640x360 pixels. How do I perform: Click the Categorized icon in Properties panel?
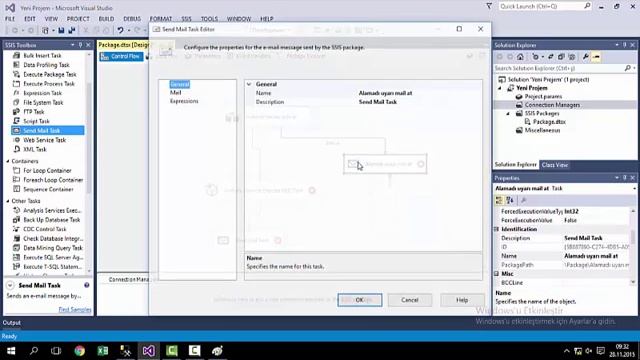[x=499, y=200]
